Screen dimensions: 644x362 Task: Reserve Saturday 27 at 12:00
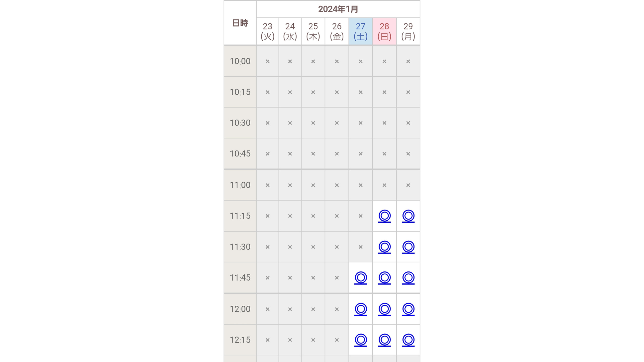tap(361, 309)
